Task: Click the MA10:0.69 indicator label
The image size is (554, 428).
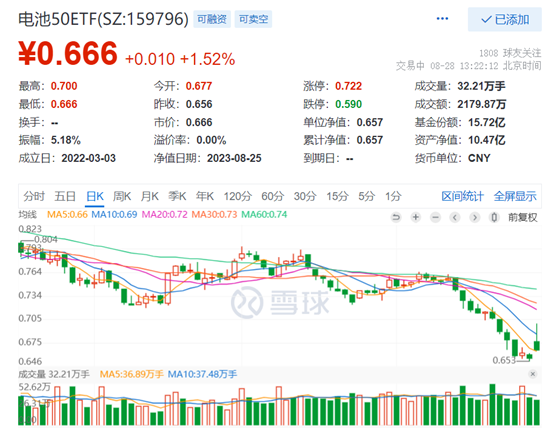Action: [x=114, y=215]
